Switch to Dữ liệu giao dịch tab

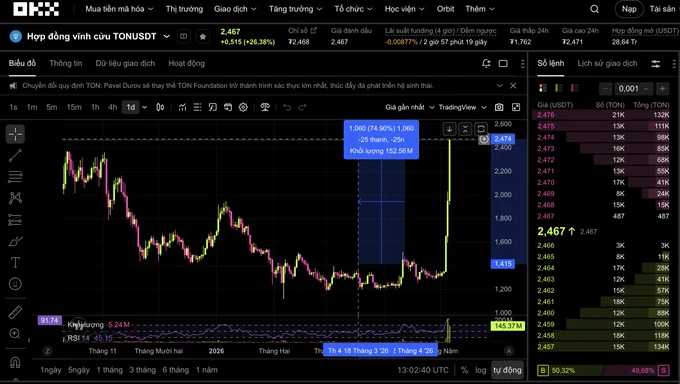pyautogui.click(x=125, y=63)
